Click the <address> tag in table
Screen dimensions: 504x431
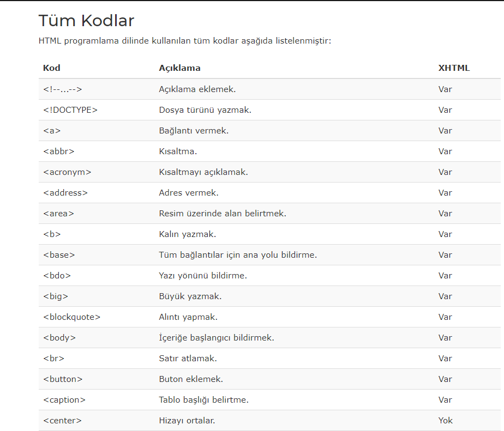65,193
